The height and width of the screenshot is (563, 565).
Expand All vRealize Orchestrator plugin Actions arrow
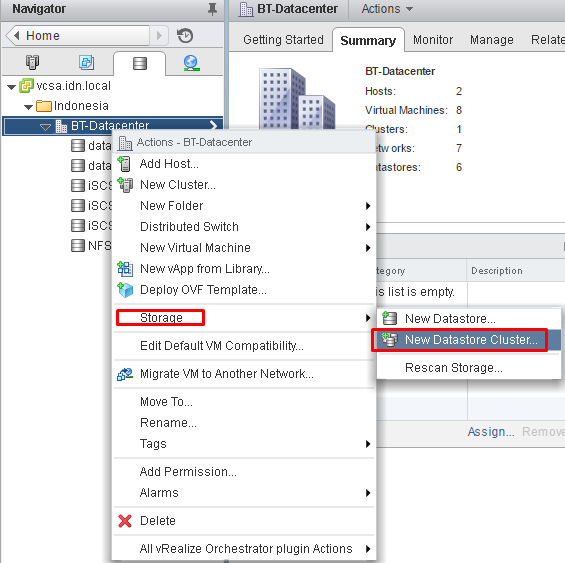tap(368, 549)
